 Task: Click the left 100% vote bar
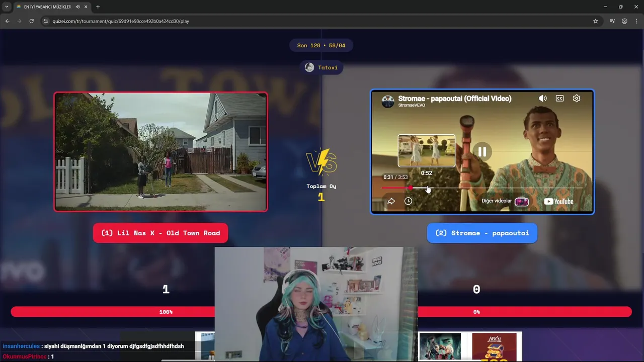113,312
